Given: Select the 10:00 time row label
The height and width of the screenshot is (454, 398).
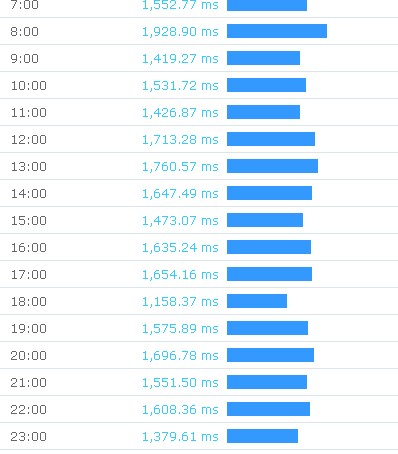Looking at the screenshot, I should pos(29,86).
